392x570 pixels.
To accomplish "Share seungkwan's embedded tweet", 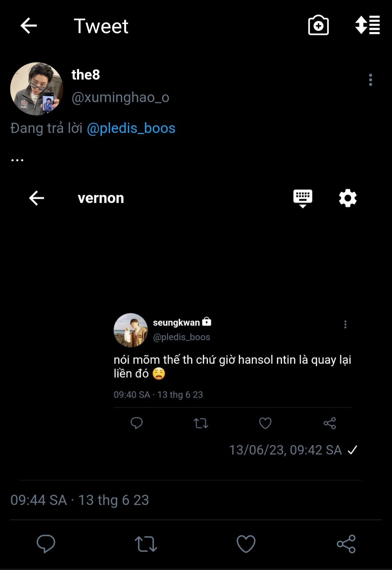I will 330,423.
